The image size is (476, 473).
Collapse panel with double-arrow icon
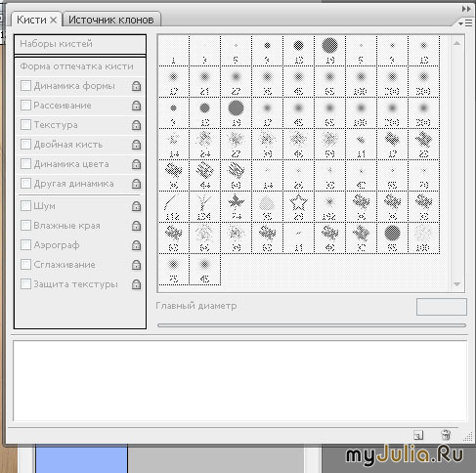pyautogui.click(x=466, y=9)
